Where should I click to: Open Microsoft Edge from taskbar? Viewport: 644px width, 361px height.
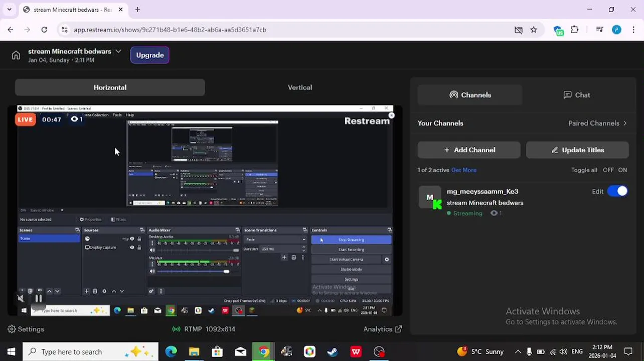(171, 351)
